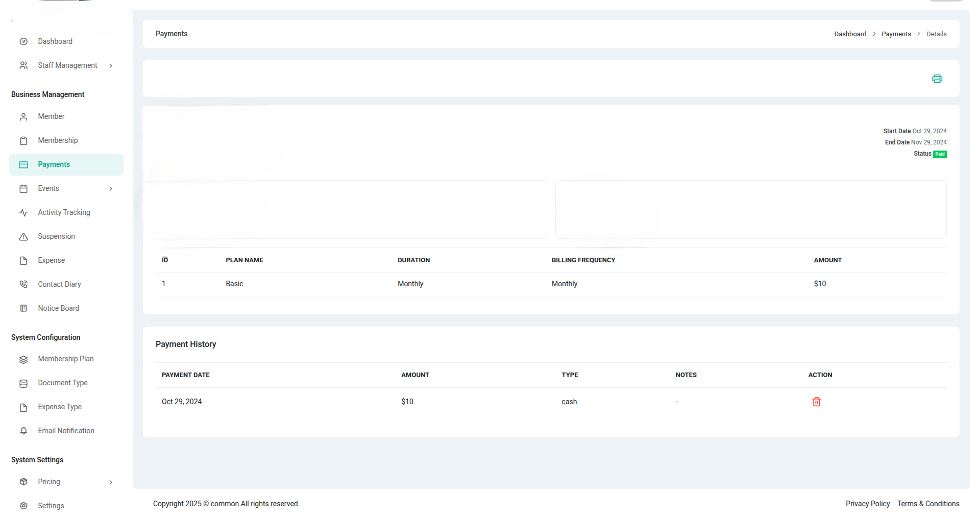980x520 pixels.
Task: Click the $10 amount in Payment History
Action: click(x=407, y=402)
